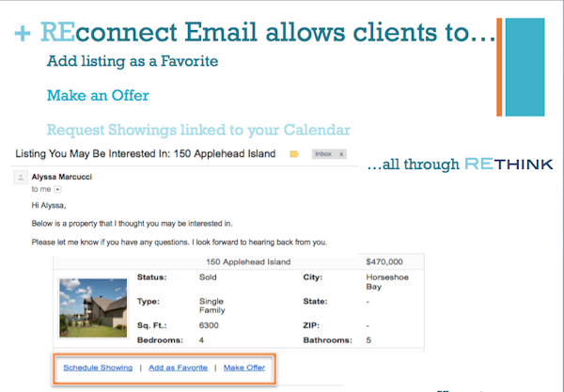Image resolution: width=564 pixels, height=392 pixels.
Task: Click the 'Make an Offer' bullet text
Action: (98, 95)
